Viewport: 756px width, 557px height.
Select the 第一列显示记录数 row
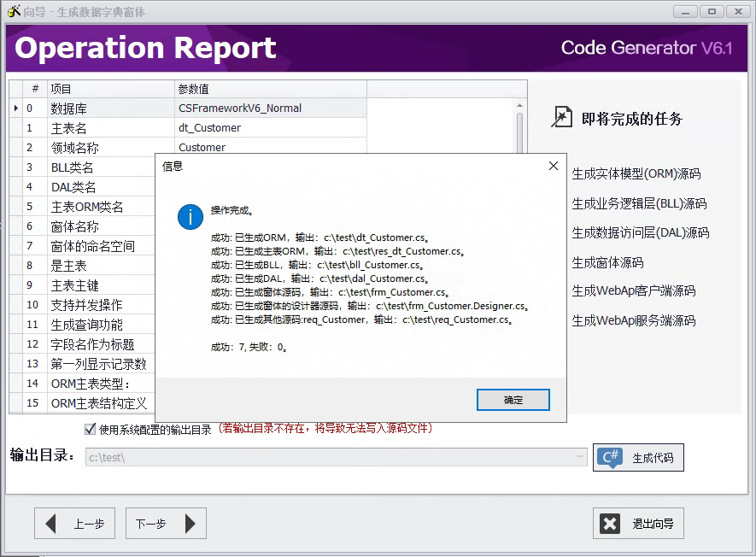point(101,364)
